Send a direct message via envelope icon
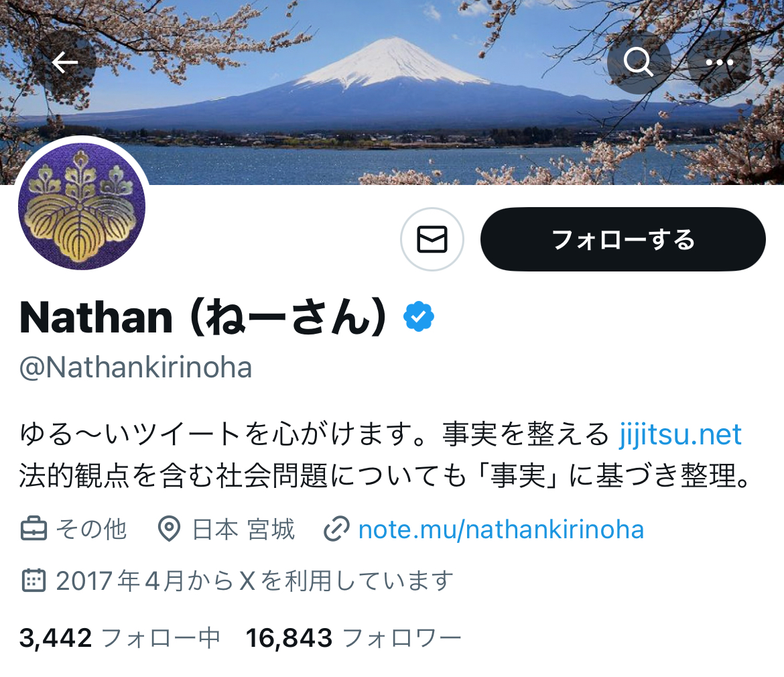 click(x=432, y=239)
